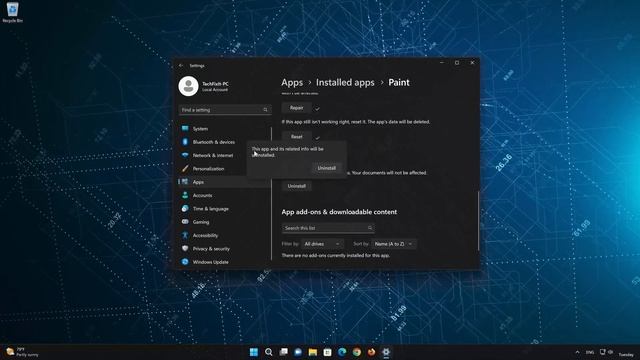This screenshot has width=640, height=360.
Task: Click the magnifier in Find a setting box
Action: [x=265, y=110]
